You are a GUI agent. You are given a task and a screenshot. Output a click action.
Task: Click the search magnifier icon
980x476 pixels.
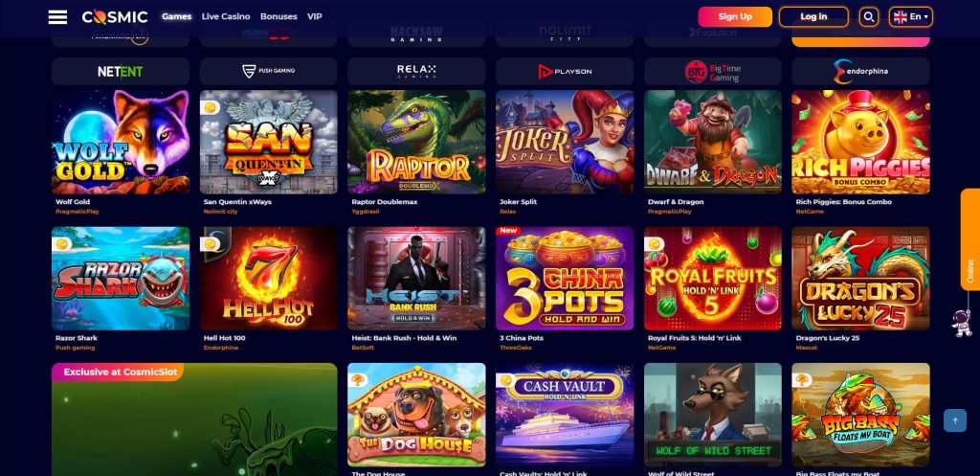click(x=868, y=17)
